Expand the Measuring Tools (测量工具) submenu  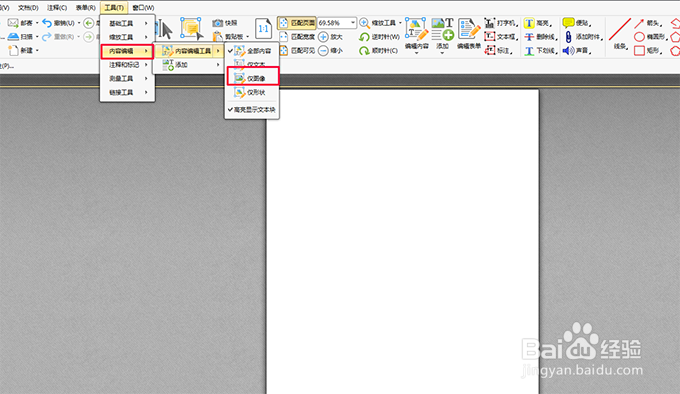coord(127,78)
